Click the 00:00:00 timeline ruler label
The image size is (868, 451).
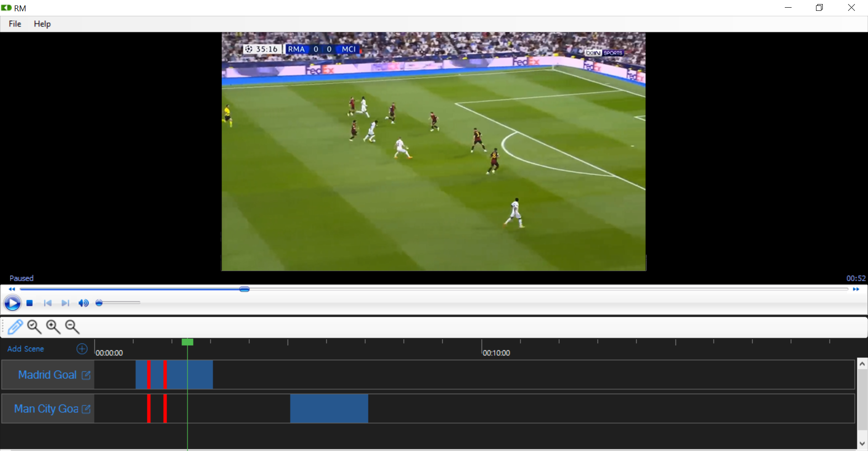[x=109, y=353]
